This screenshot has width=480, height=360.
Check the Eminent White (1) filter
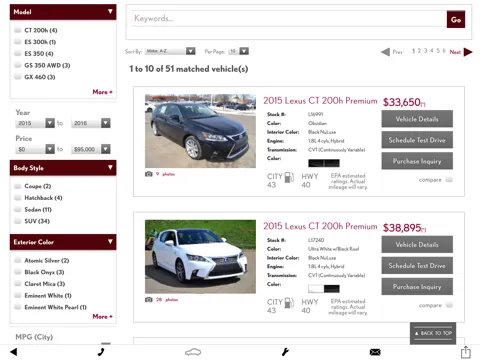[x=18, y=295]
